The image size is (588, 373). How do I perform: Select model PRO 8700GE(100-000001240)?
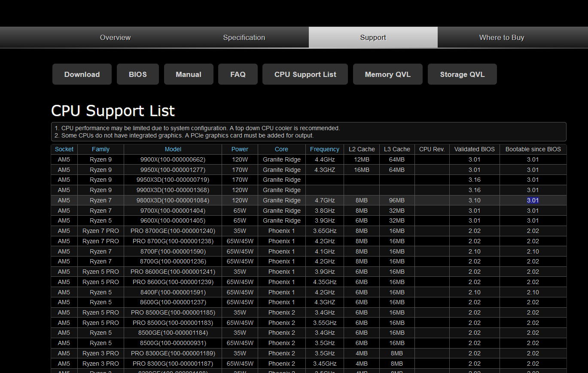(x=173, y=231)
